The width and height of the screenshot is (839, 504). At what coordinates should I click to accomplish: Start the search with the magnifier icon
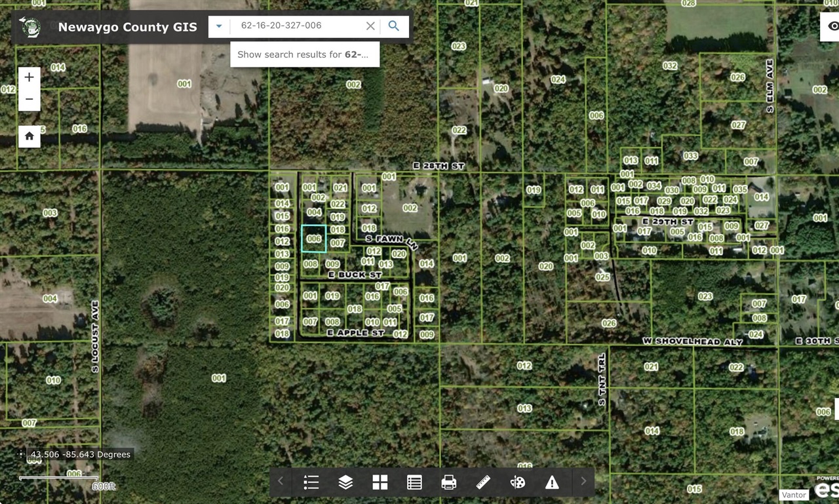[x=393, y=26]
